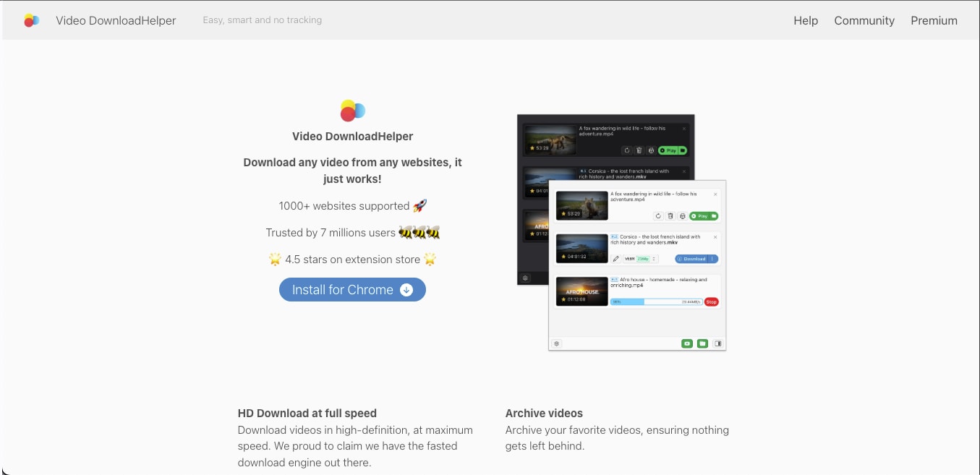Open the green folder icon in the popup footer

[x=702, y=343]
